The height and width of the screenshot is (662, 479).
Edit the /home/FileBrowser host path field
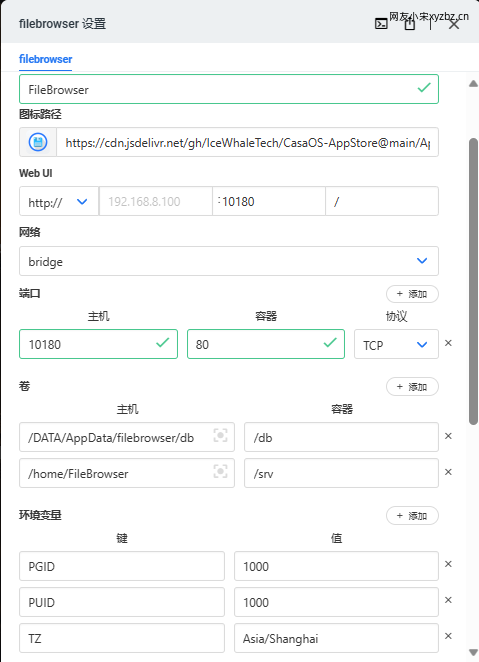point(127,473)
